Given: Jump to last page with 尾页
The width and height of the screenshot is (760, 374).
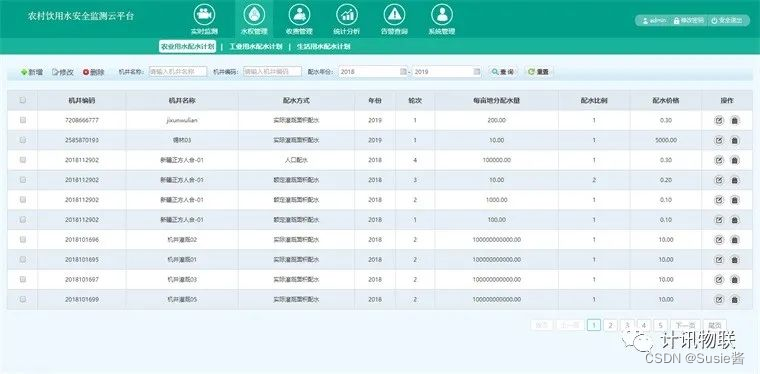Looking at the screenshot, I should [714, 325].
